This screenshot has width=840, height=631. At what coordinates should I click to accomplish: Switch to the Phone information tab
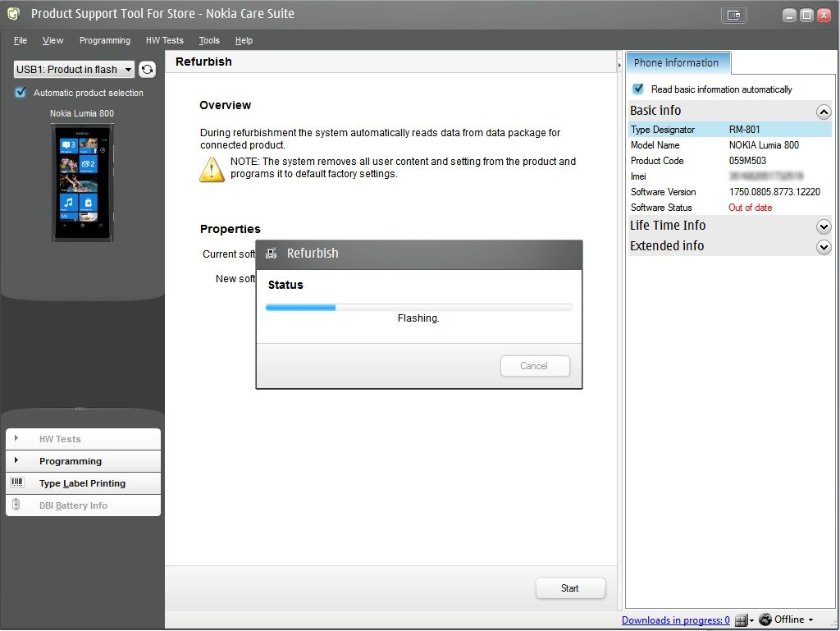coord(678,62)
